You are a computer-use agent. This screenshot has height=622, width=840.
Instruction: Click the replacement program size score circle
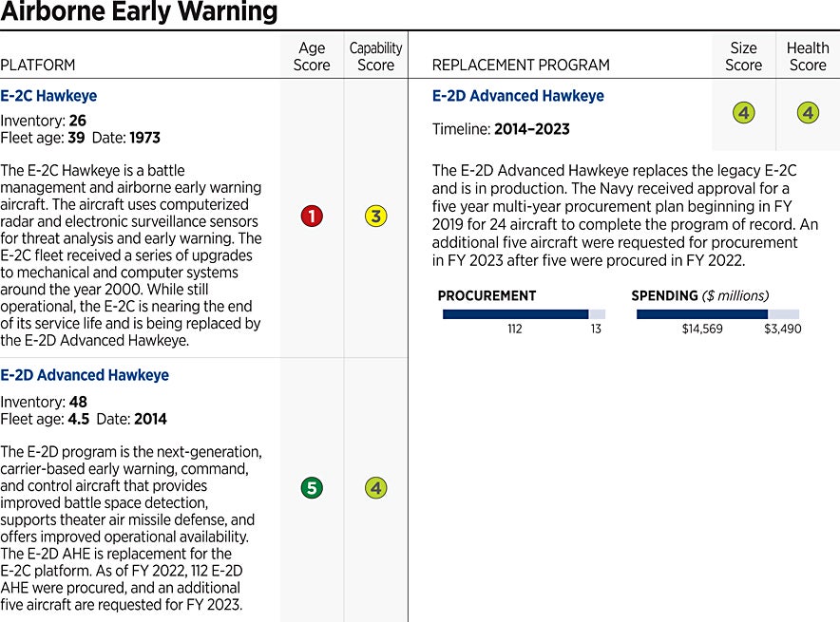(x=743, y=113)
